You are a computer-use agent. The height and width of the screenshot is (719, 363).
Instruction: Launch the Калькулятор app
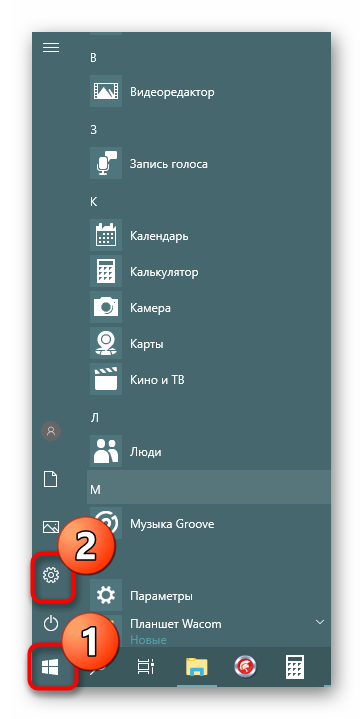coord(209,272)
